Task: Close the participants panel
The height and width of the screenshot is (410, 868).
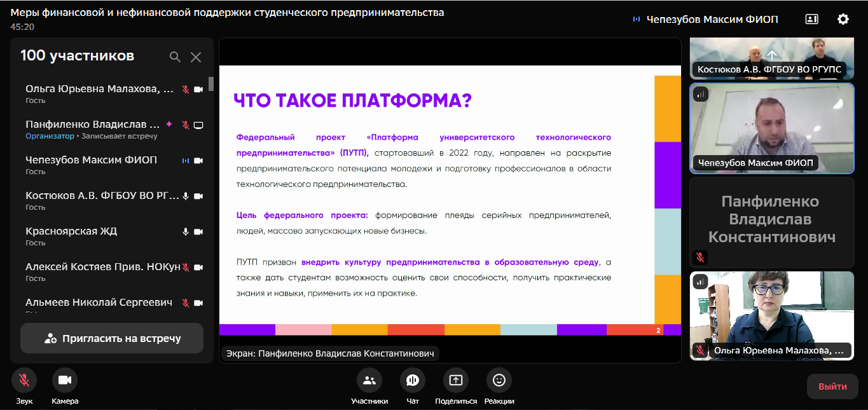Action: click(x=196, y=57)
